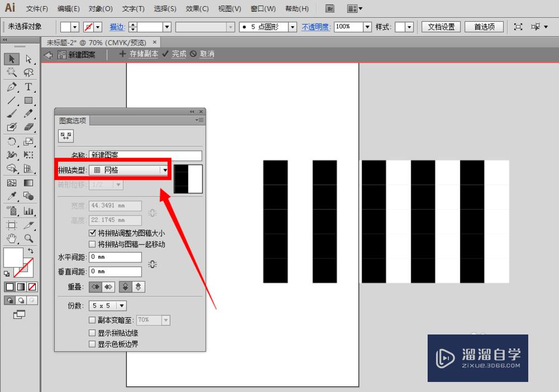Click the white fill swatch in toolbox
This screenshot has width=559, height=392.
(x=13, y=257)
